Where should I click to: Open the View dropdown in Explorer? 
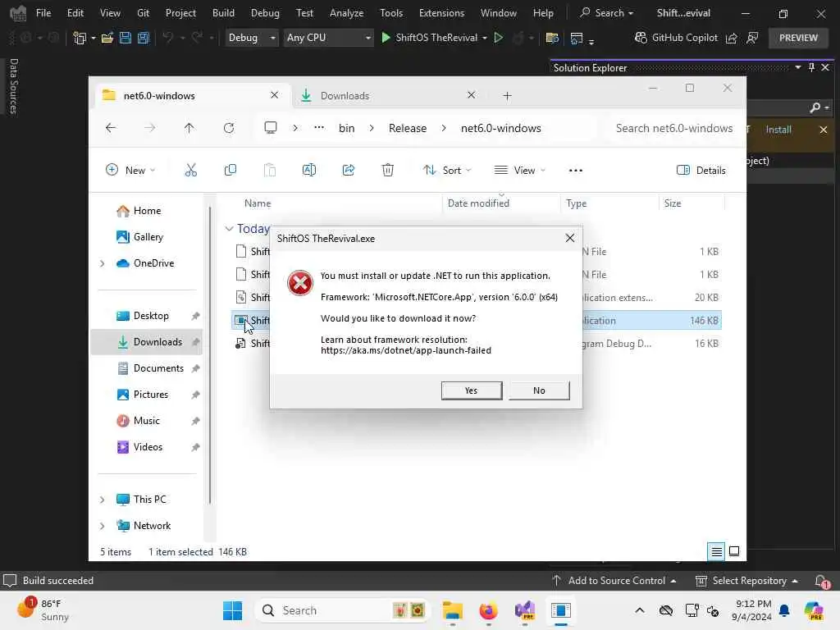click(x=519, y=171)
